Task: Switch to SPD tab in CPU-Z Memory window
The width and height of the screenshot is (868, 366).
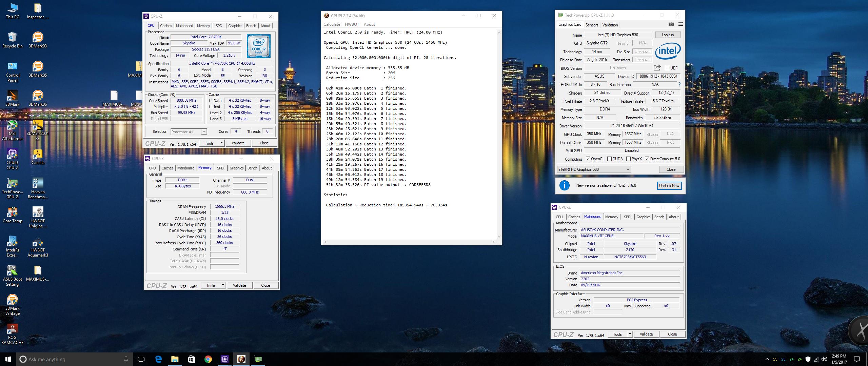Action: [220, 168]
